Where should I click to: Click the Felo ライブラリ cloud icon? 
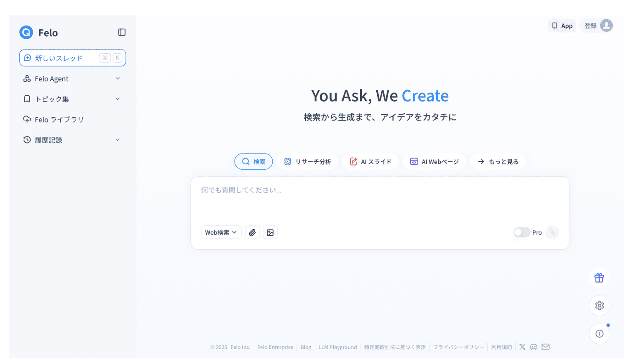point(27,119)
